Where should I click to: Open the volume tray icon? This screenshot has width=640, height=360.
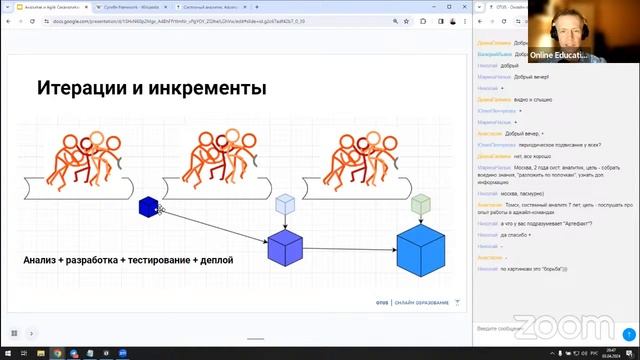tap(584, 353)
